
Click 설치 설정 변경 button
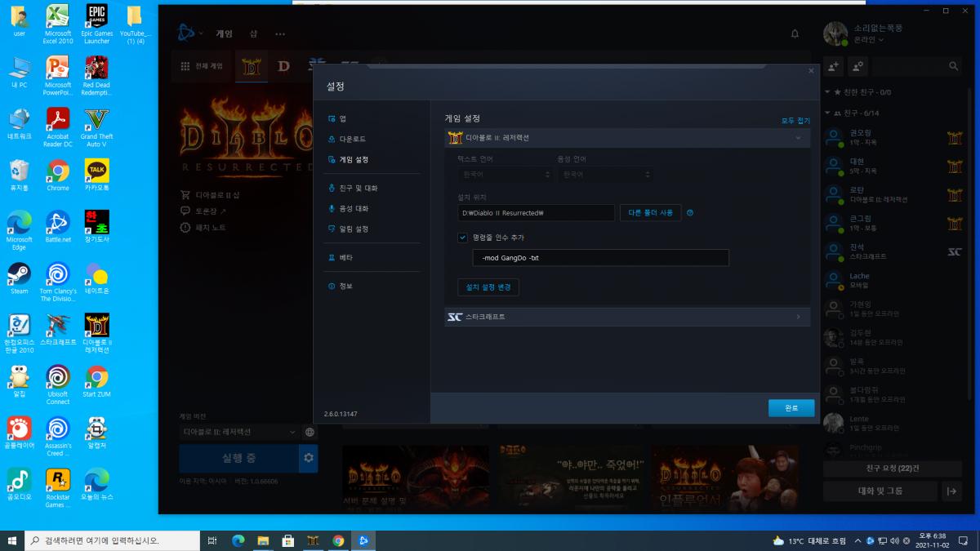[x=488, y=287]
